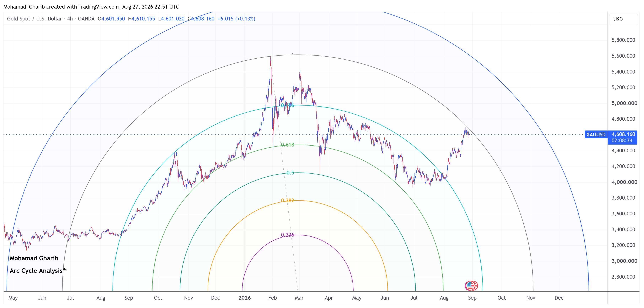Click the 4,000.000 price axis label

(624, 182)
